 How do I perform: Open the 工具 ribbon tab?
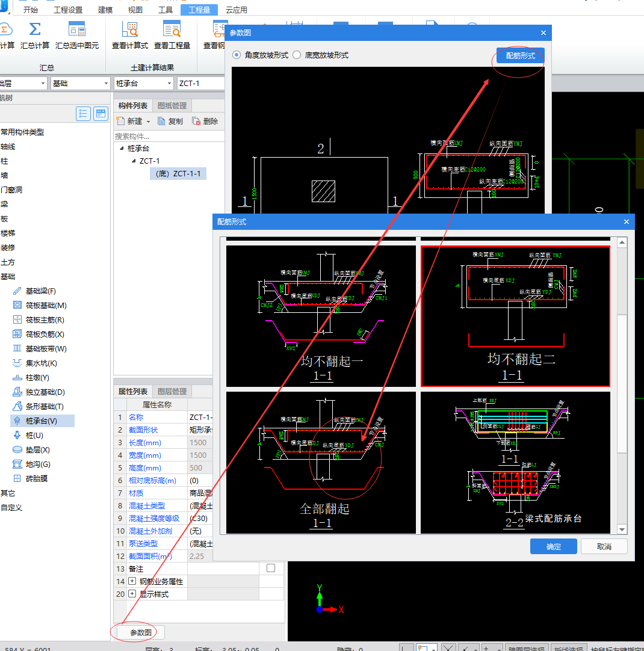click(166, 10)
